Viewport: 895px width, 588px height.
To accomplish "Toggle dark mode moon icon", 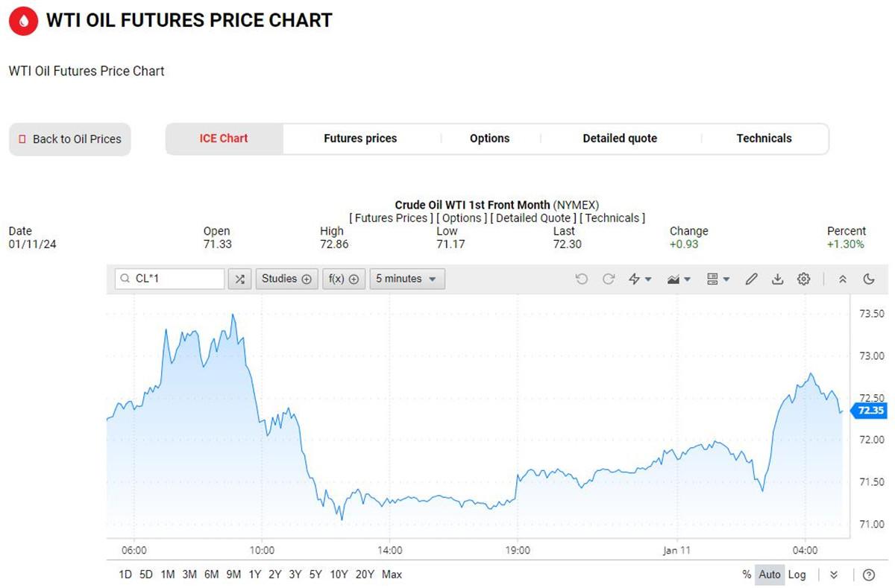I will 869,279.
